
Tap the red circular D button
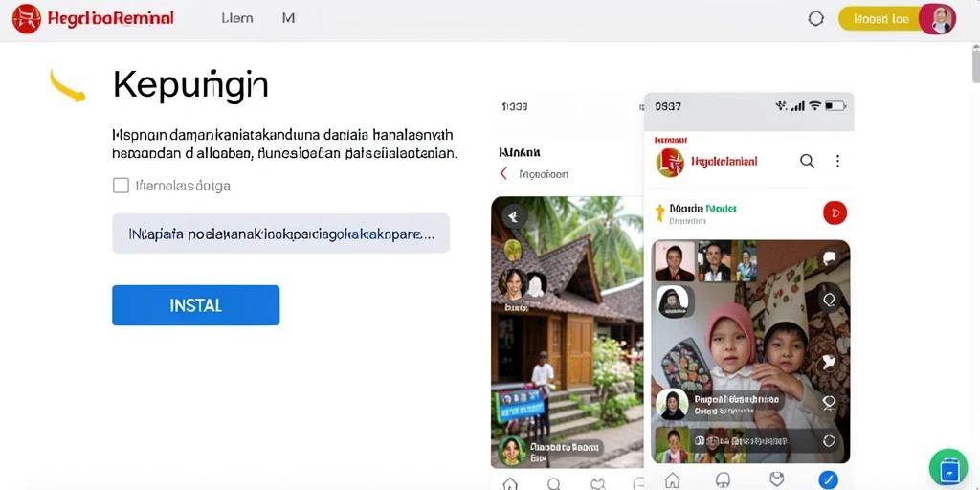(835, 213)
